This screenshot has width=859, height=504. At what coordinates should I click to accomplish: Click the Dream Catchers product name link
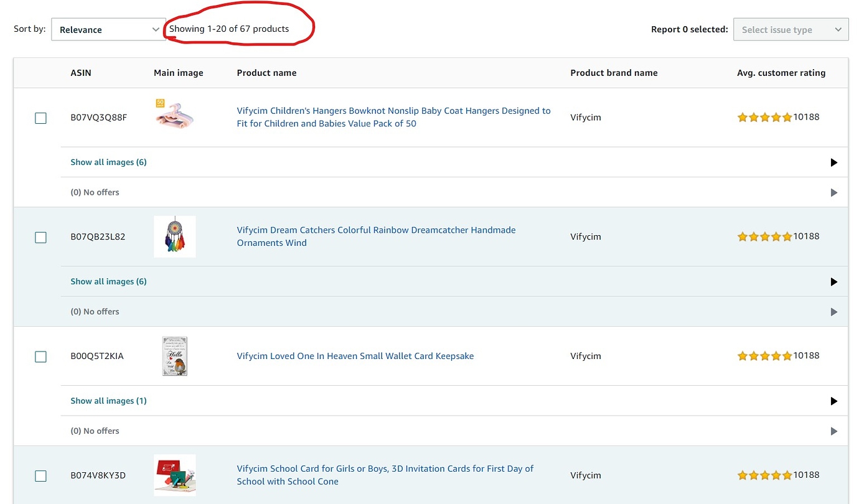coord(376,236)
